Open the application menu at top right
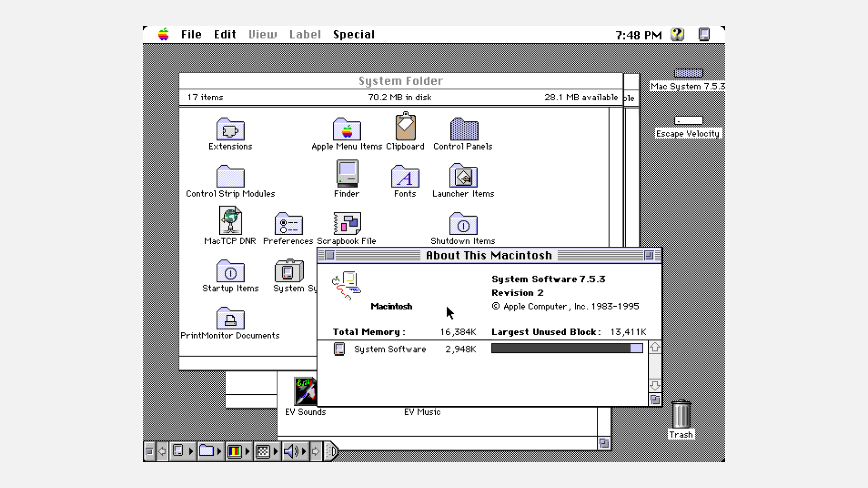868x488 pixels. tap(704, 35)
